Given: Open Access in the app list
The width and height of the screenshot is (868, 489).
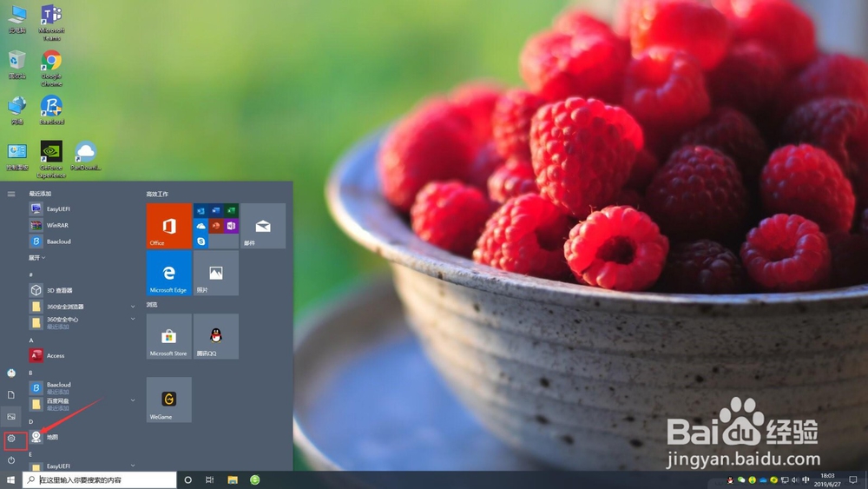Looking at the screenshot, I should [x=82, y=355].
